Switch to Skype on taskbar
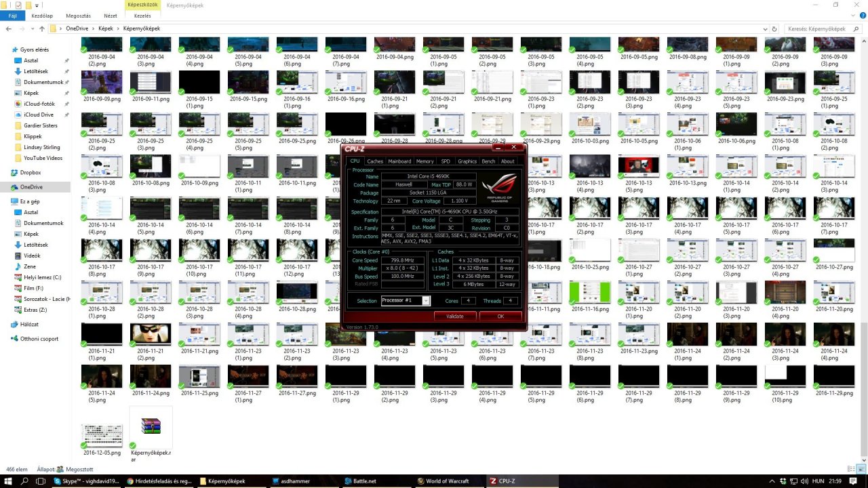The height and width of the screenshot is (488, 868). tap(87, 481)
